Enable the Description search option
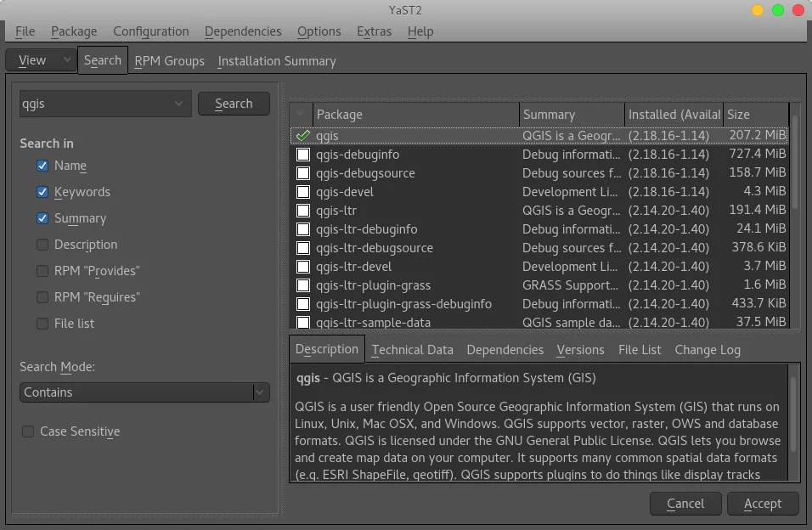 click(42, 245)
